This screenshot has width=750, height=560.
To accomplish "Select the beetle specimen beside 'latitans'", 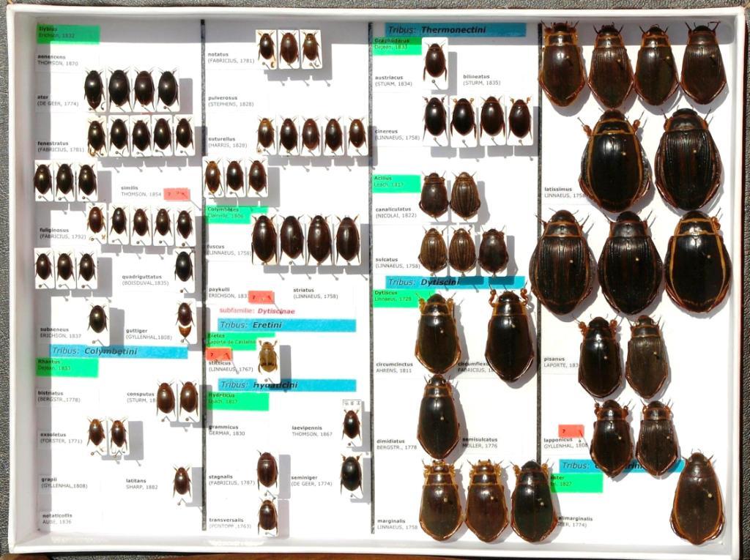I will (182, 482).
